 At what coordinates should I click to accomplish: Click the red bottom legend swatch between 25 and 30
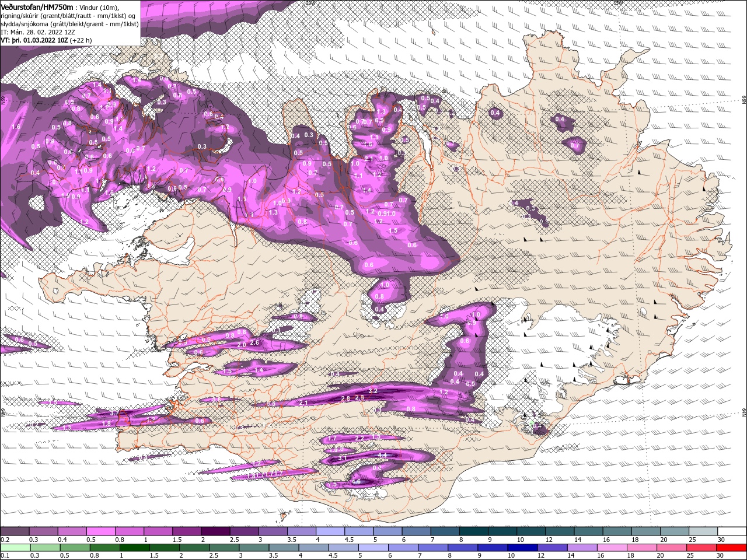(x=703, y=547)
